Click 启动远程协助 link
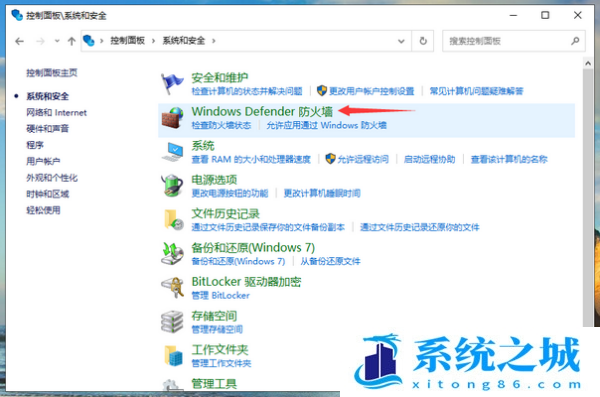This screenshot has height=397, width=600. tap(429, 159)
